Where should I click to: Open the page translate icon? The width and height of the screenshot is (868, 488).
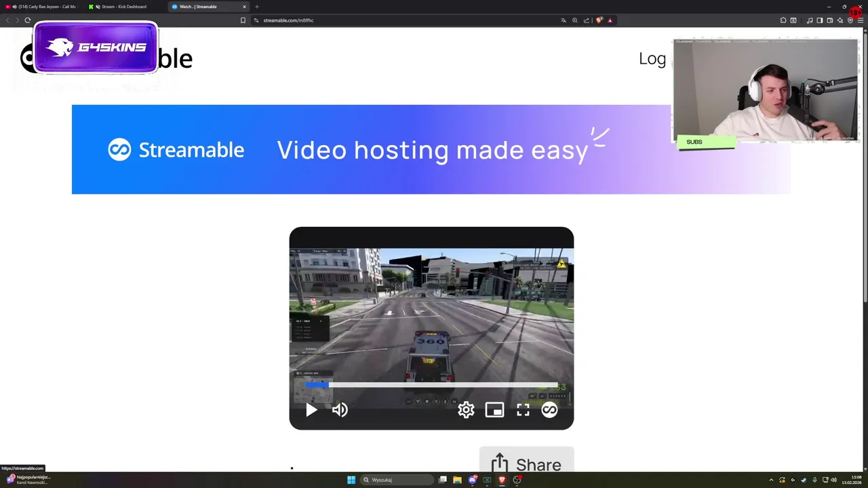563,20
